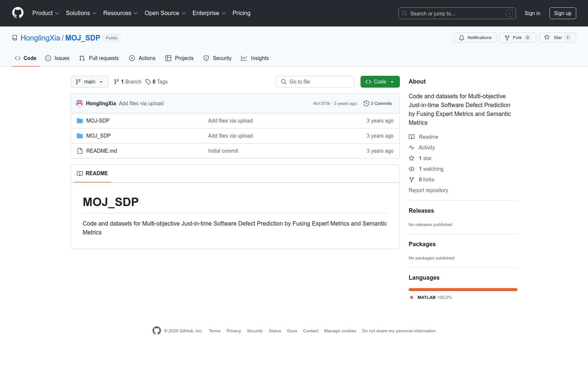Open the Releases heading link
Screen dimensions: 588x368
(x=421, y=210)
